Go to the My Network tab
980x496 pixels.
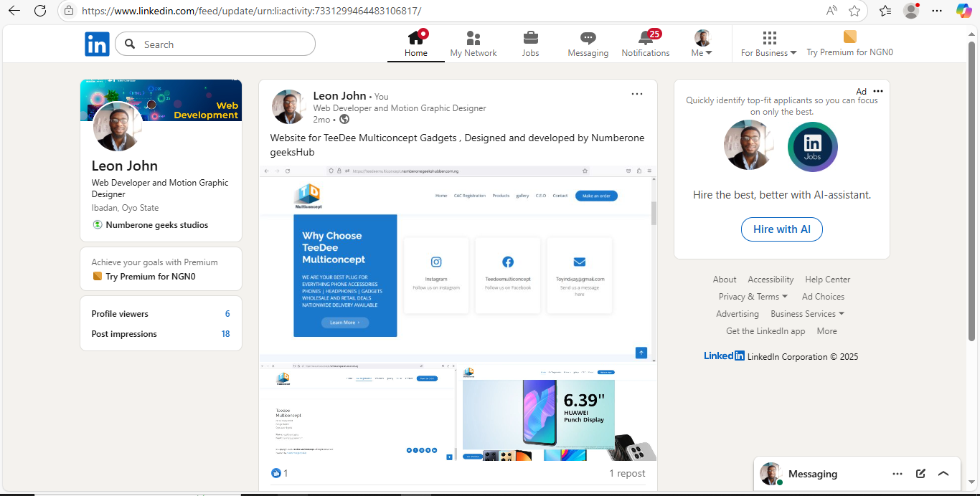473,44
